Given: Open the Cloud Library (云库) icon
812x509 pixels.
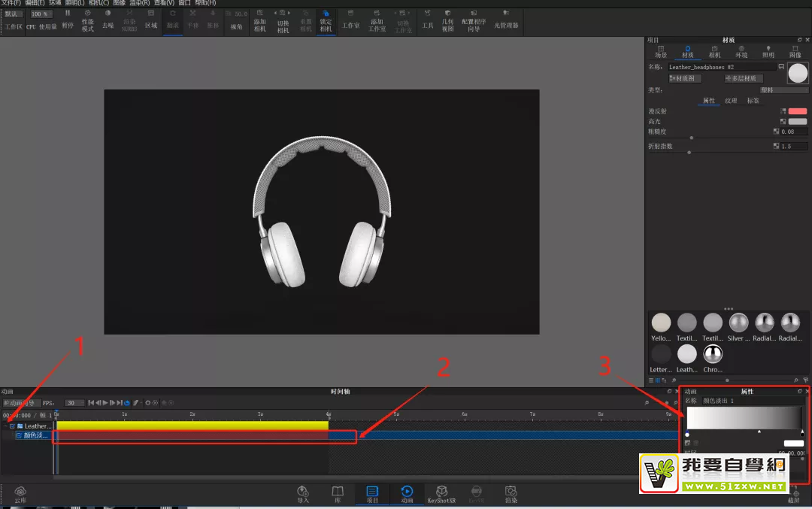Looking at the screenshot, I should tap(20, 493).
